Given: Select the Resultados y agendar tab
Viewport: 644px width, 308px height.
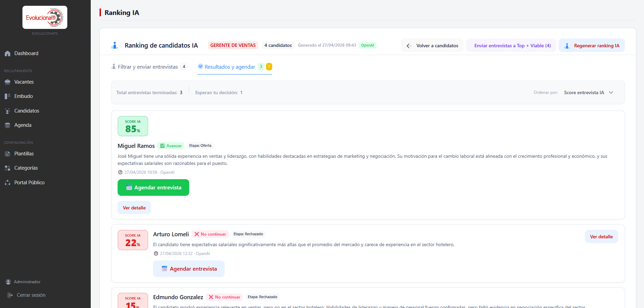Looking at the screenshot, I should point(235,67).
